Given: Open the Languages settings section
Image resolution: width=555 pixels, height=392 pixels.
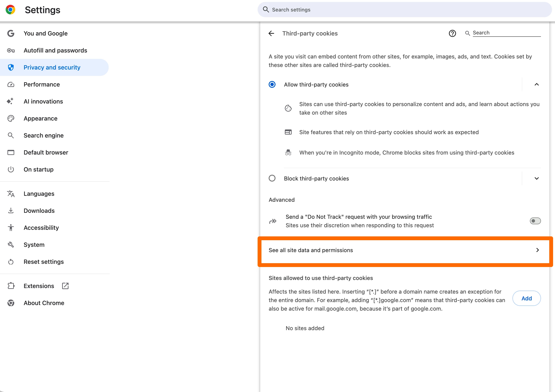Looking at the screenshot, I should point(39,194).
